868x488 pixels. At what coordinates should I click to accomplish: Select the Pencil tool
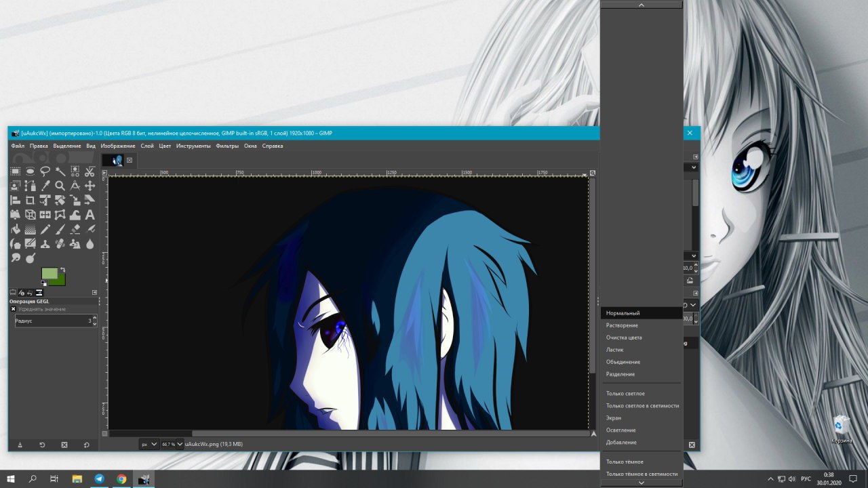pyautogui.click(x=45, y=229)
